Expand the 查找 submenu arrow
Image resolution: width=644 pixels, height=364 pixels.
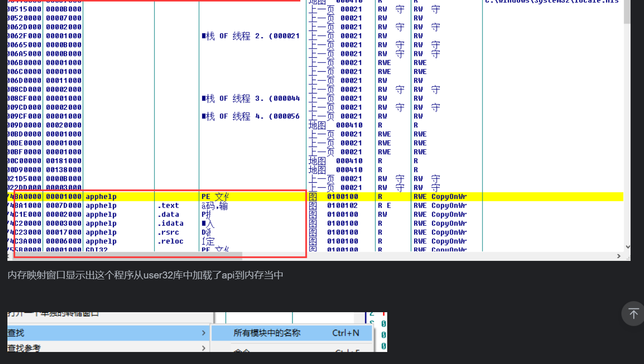pos(204,333)
